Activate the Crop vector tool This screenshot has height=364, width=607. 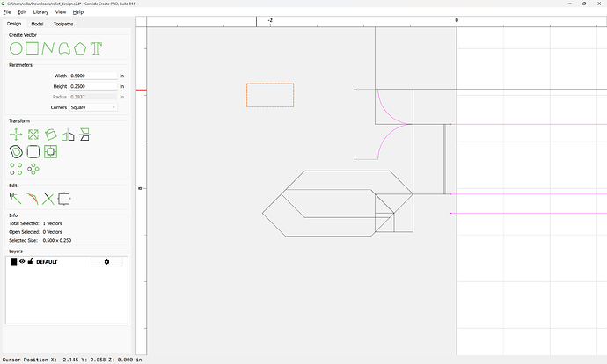[x=64, y=199]
